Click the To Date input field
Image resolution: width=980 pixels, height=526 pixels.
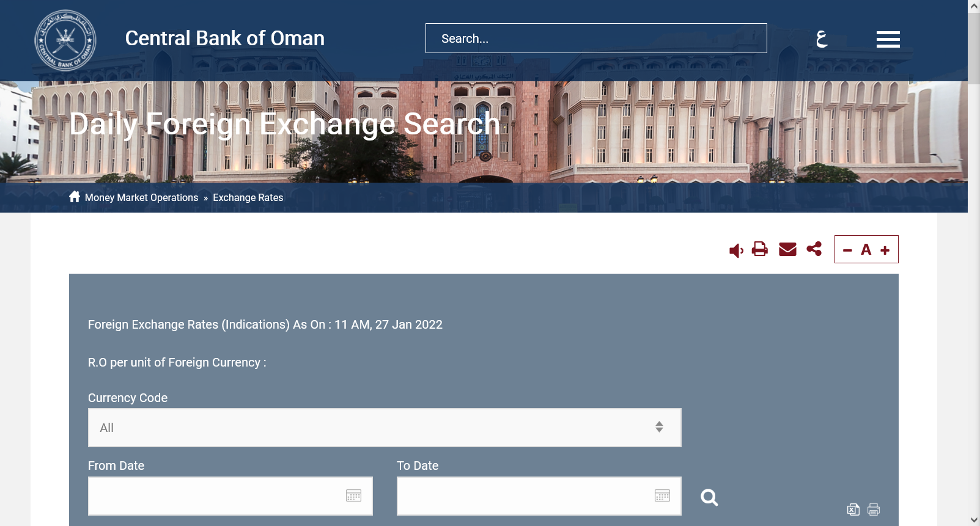point(523,496)
